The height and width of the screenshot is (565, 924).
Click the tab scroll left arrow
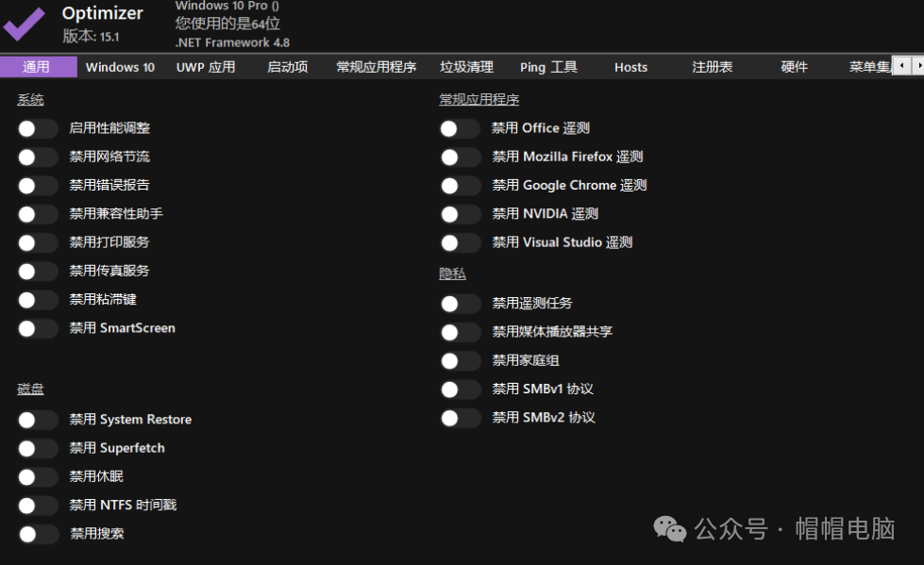(x=901, y=65)
